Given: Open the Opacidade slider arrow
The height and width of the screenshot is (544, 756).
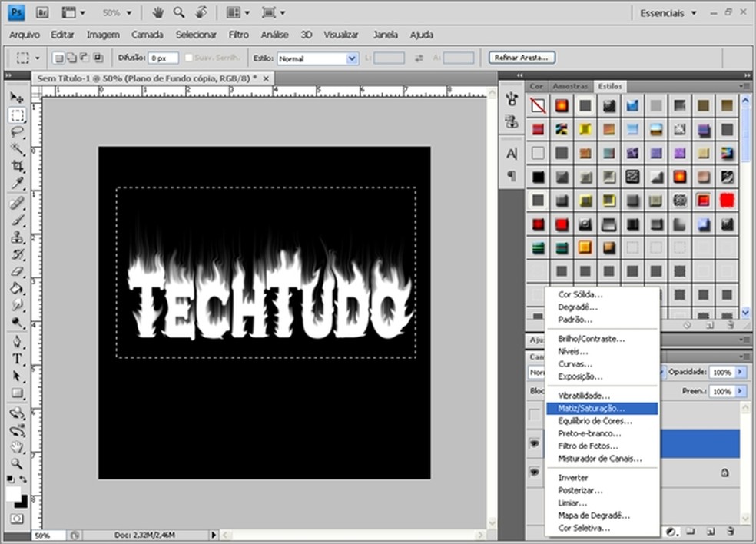Looking at the screenshot, I should 740,372.
